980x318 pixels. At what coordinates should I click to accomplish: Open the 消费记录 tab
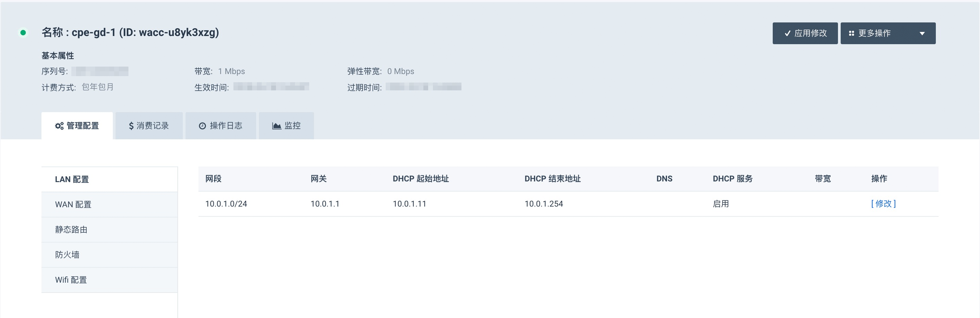(149, 126)
